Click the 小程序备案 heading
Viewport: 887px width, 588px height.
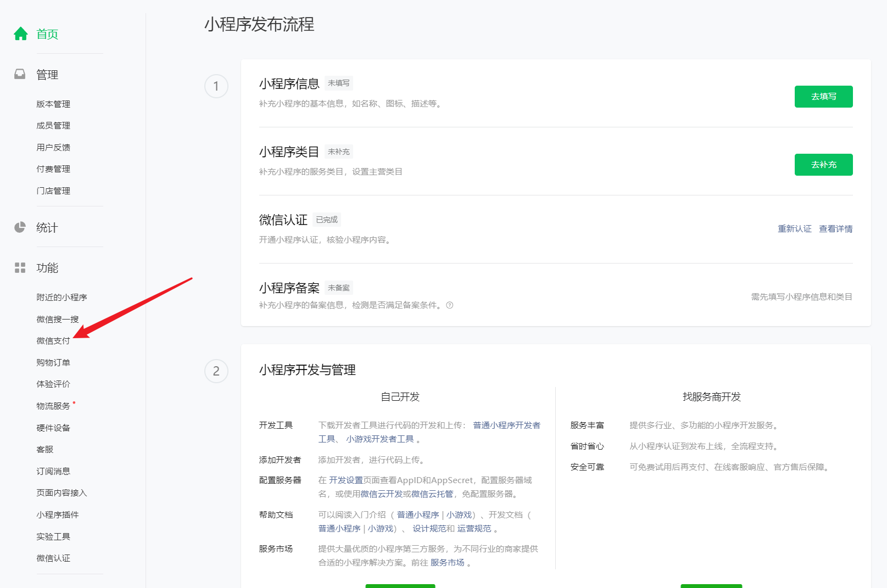pyautogui.click(x=289, y=288)
